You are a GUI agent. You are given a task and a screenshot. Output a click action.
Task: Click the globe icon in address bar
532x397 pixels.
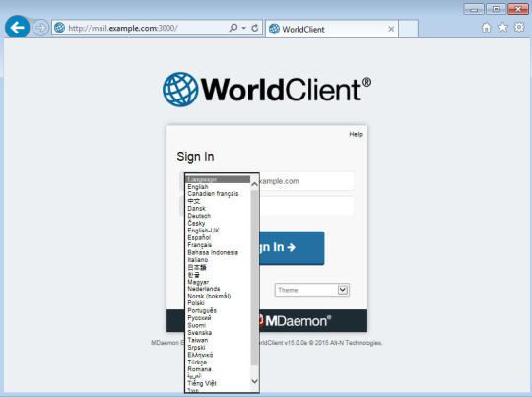point(60,28)
